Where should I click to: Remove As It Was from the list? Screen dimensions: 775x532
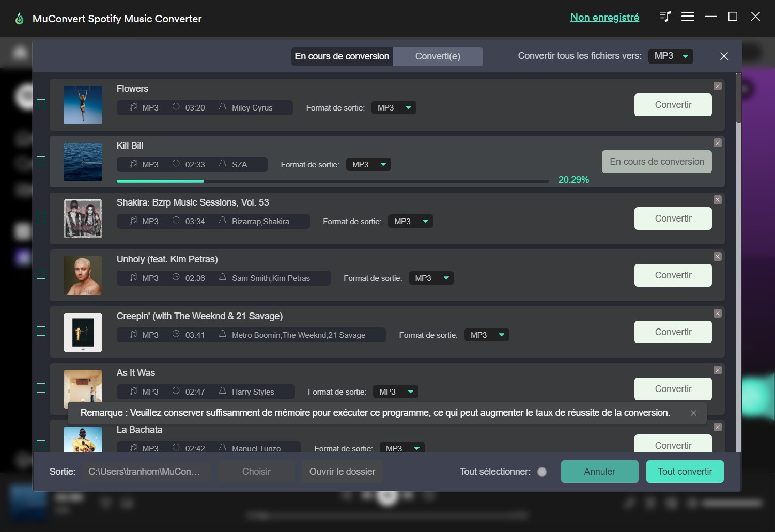pos(718,370)
